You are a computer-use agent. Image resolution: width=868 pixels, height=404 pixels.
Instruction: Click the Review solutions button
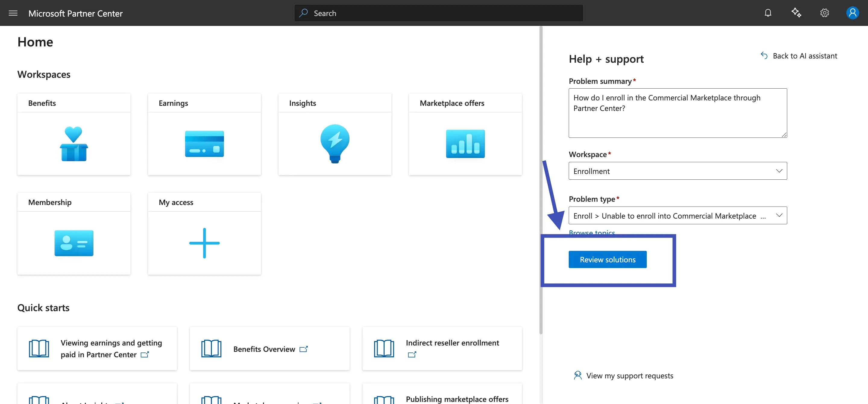click(608, 260)
